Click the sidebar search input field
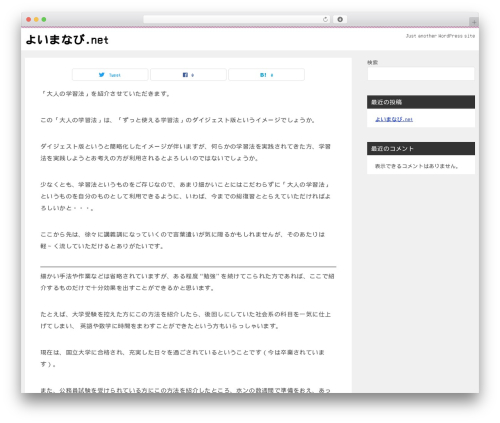Image resolution: width=500 pixels, height=423 pixels. tap(421, 74)
